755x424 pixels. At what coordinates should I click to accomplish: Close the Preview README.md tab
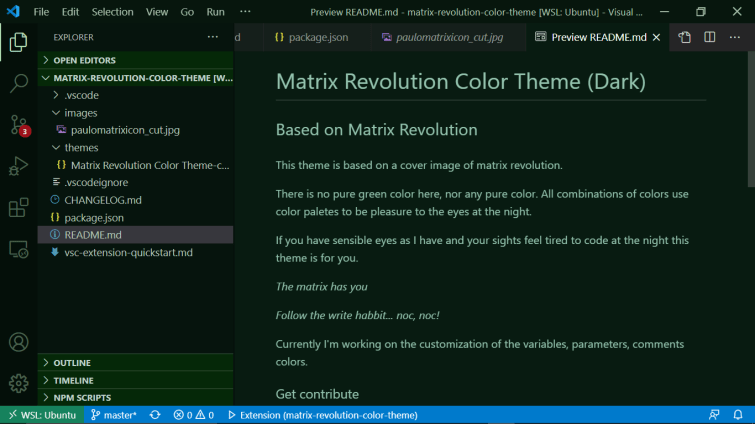click(656, 38)
